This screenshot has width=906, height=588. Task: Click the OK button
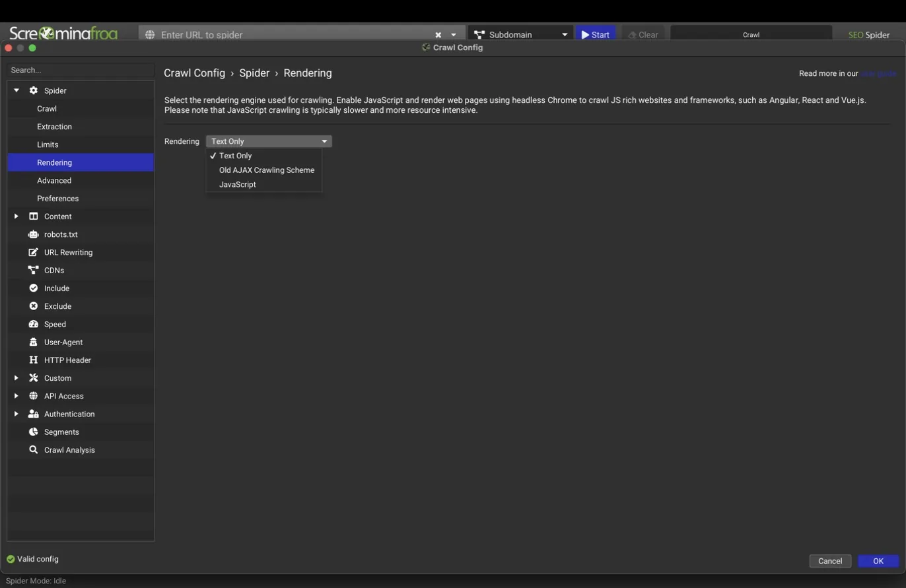coord(878,561)
